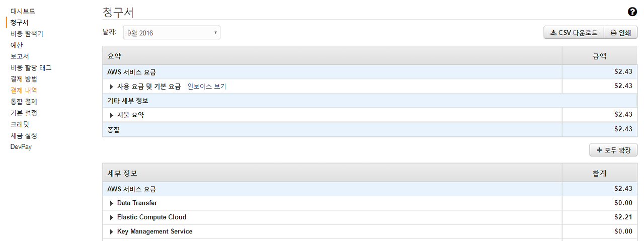The width and height of the screenshot is (644, 241).
Task: Go to DevPay in the sidebar
Action: [21, 147]
